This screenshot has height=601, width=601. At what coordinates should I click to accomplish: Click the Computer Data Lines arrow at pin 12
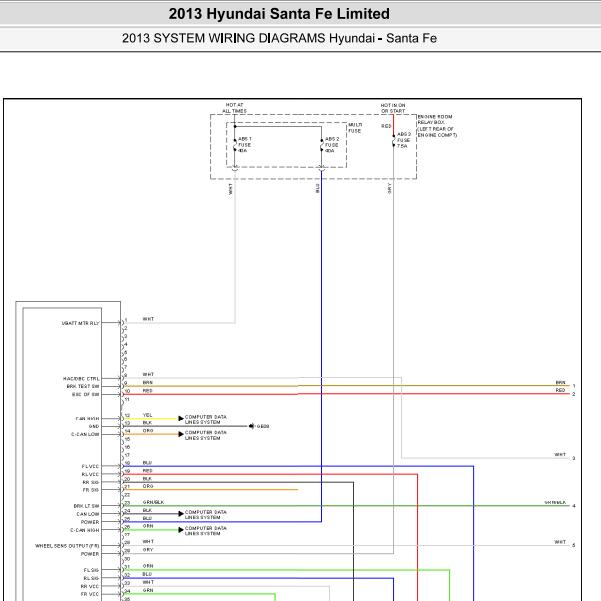[x=181, y=418]
